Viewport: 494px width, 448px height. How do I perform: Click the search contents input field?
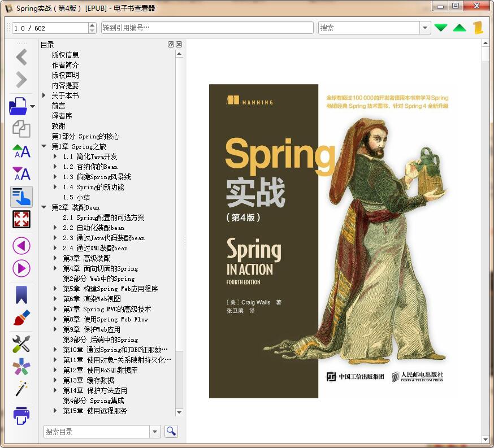coord(97,432)
